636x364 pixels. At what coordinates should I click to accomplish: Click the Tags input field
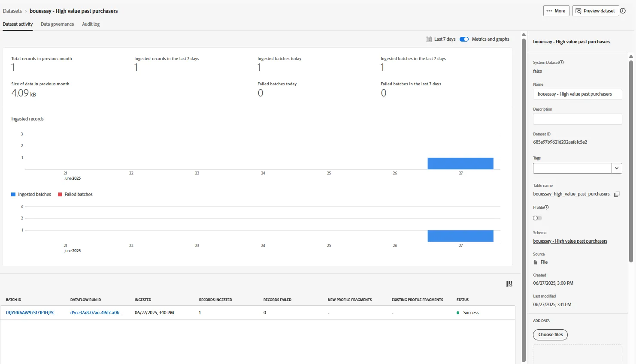click(x=572, y=168)
